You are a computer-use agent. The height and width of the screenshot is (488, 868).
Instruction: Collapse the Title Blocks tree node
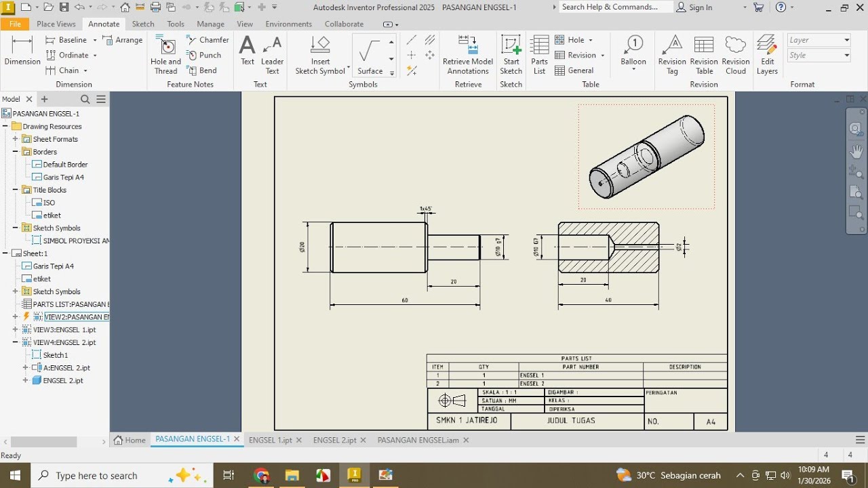coord(15,190)
